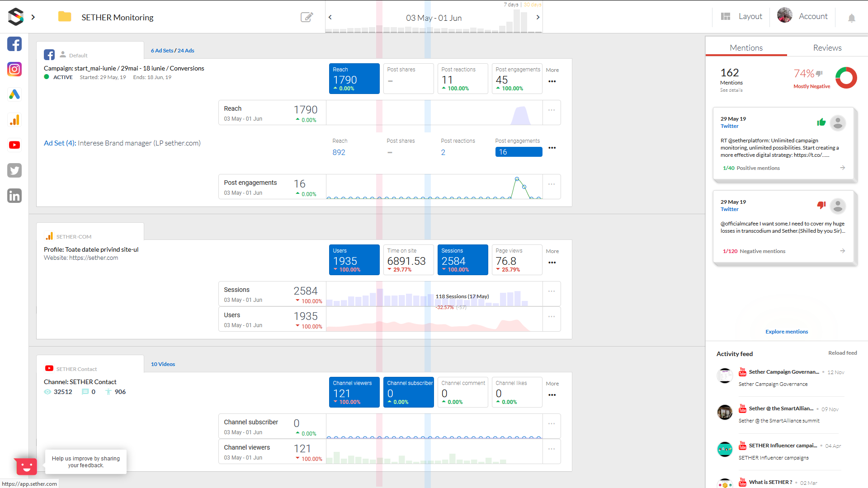868x488 pixels.
Task: Open the Instagram channel in sidebar
Action: [x=14, y=69]
